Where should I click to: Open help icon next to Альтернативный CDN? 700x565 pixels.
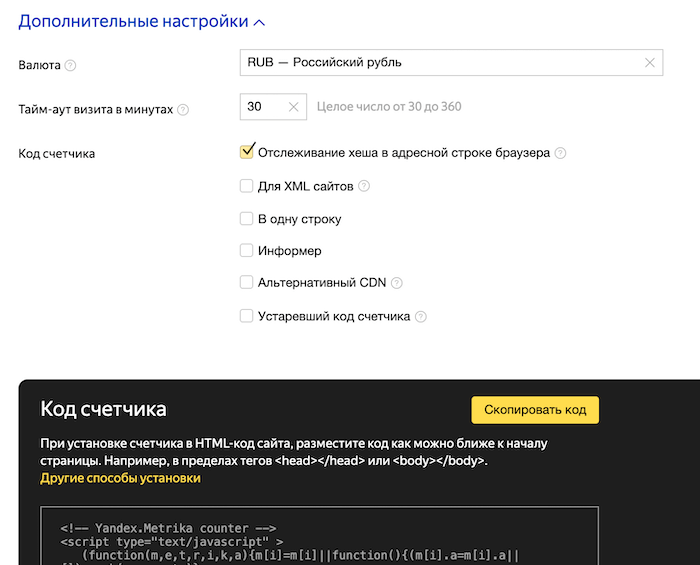[397, 284]
